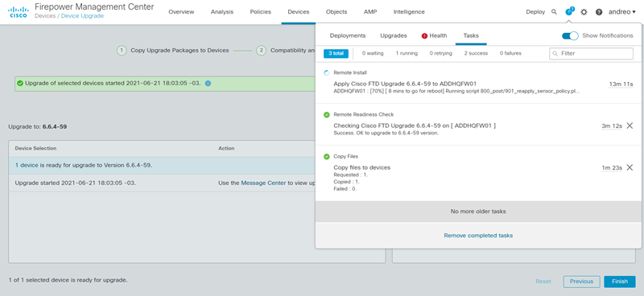Filter by 2 success tasks
This screenshot has width=644, height=296.
(x=476, y=53)
